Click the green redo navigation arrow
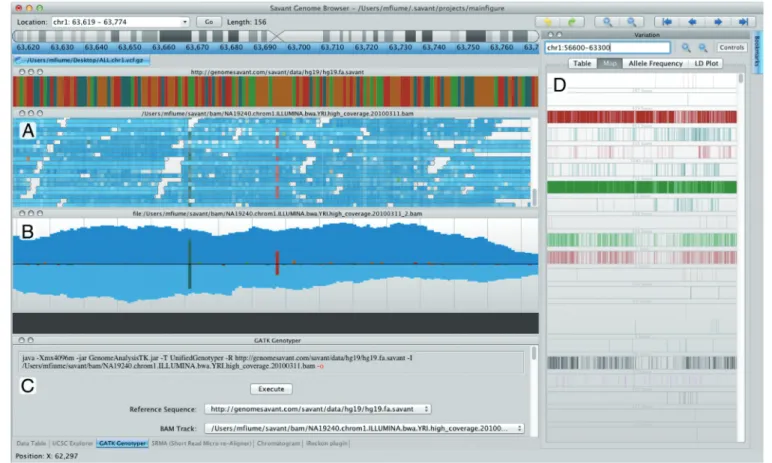This screenshot has height=463, width=772. (x=572, y=22)
